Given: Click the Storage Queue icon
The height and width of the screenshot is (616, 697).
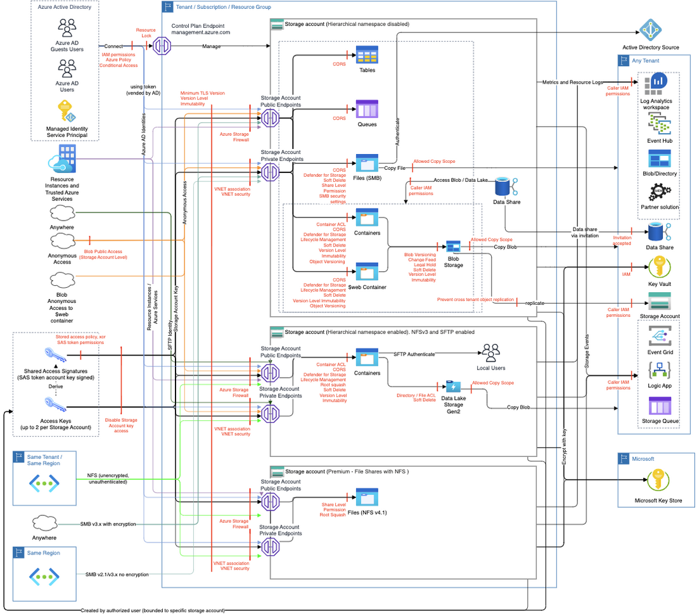Looking at the screenshot, I should click(x=660, y=406).
